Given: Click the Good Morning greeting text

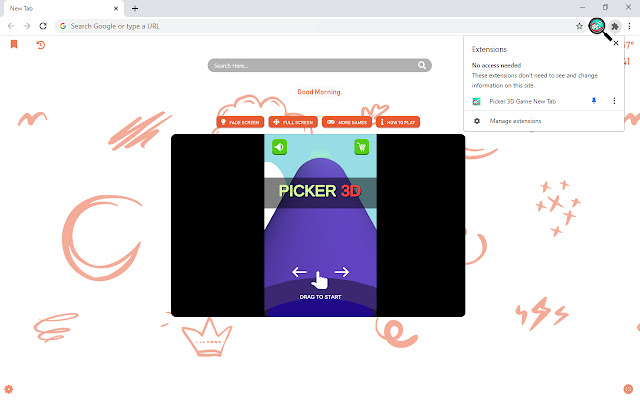Looking at the screenshot, I should 319,92.
